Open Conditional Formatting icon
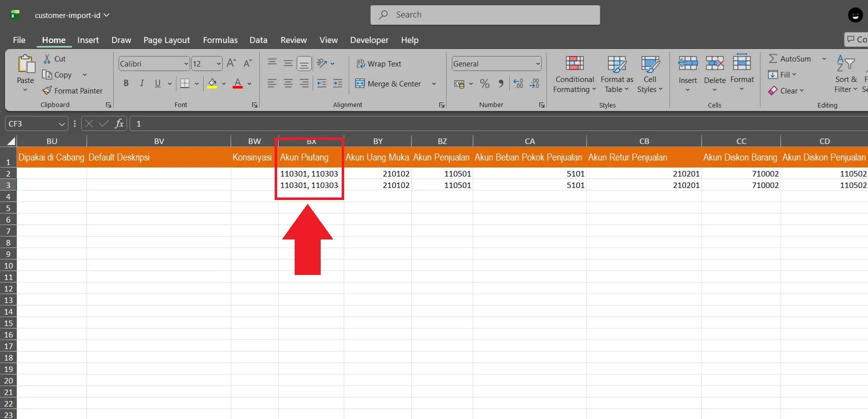 point(574,63)
